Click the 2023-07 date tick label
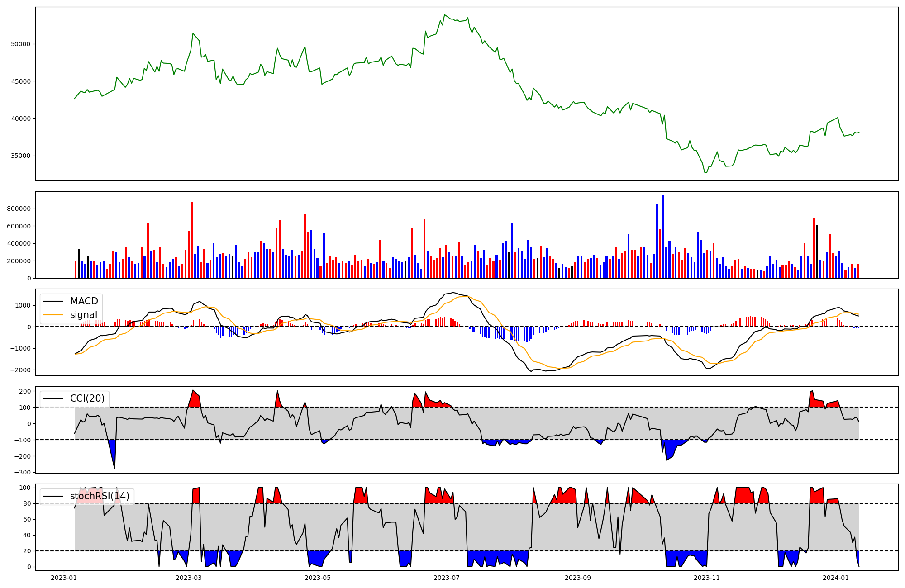This screenshot has height=588, width=905. 447,578
